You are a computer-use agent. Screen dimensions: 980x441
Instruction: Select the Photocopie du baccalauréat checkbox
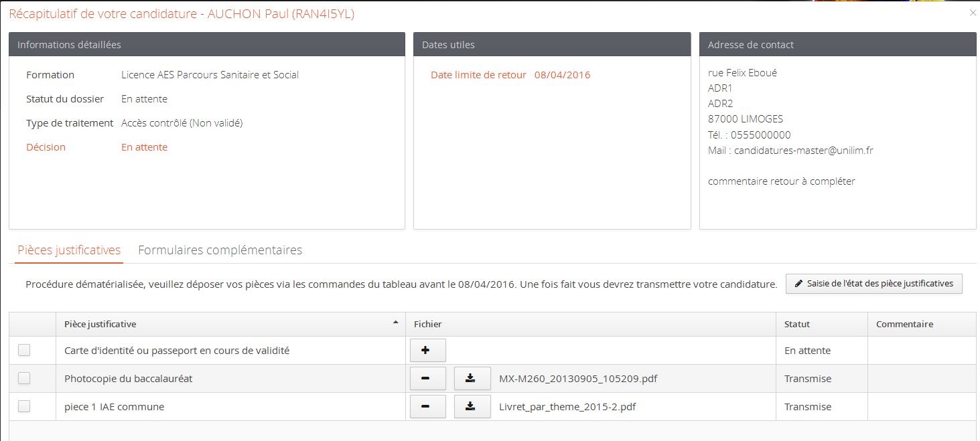point(24,378)
